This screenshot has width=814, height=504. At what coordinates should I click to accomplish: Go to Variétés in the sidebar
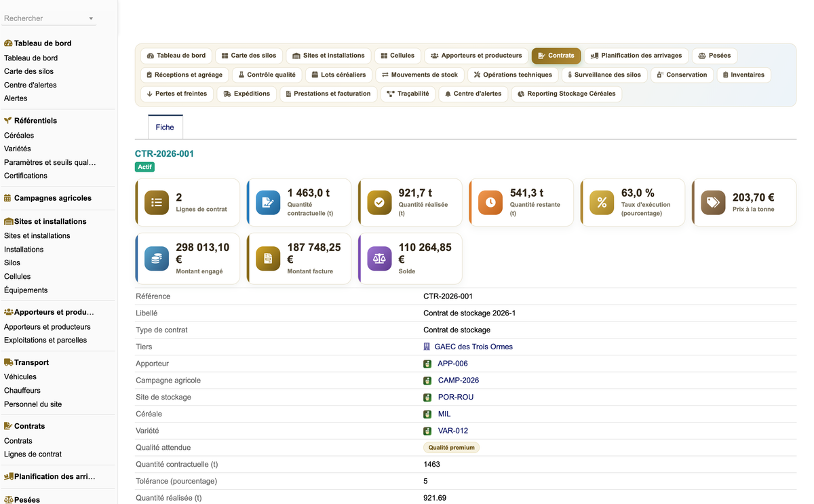[x=17, y=149]
